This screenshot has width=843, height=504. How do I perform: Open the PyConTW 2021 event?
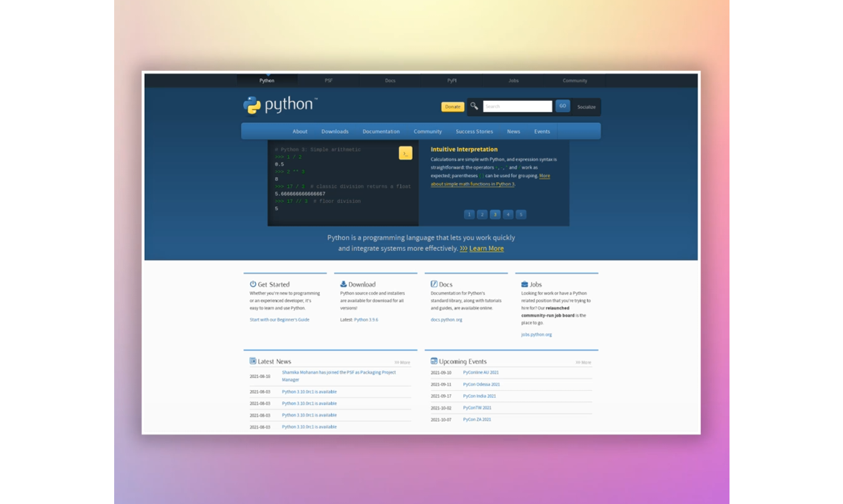click(x=477, y=408)
